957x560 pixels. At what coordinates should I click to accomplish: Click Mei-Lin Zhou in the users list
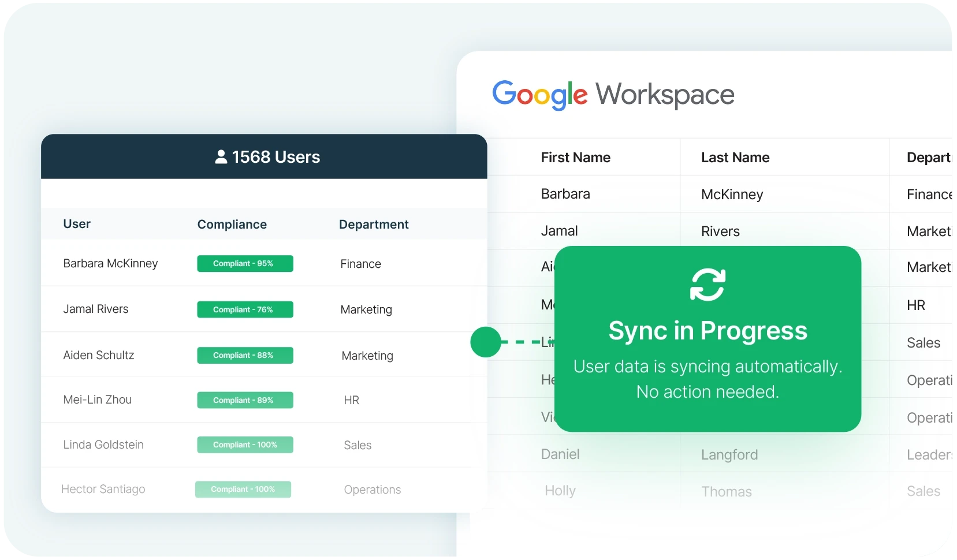pos(98,400)
